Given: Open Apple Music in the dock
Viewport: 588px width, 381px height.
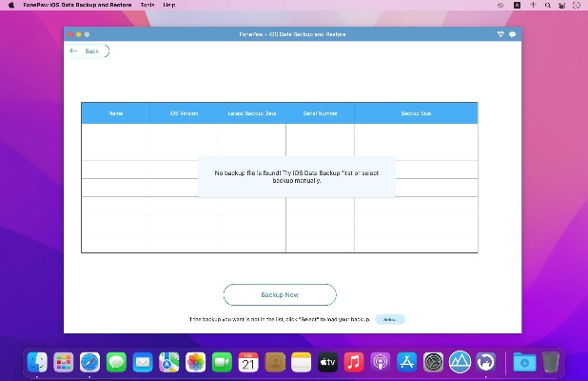Looking at the screenshot, I should [354, 362].
